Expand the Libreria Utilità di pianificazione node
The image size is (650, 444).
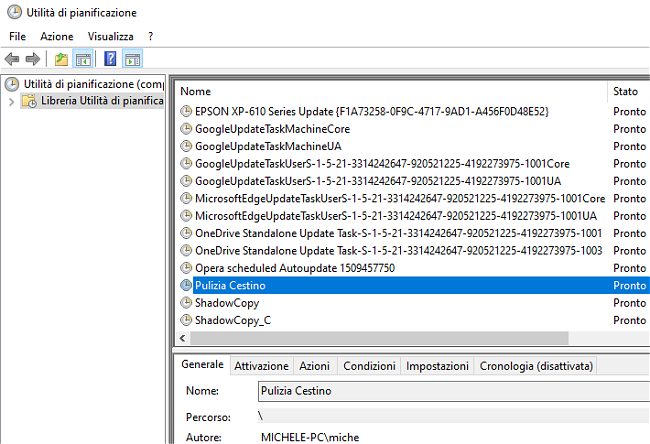pyautogui.click(x=12, y=101)
